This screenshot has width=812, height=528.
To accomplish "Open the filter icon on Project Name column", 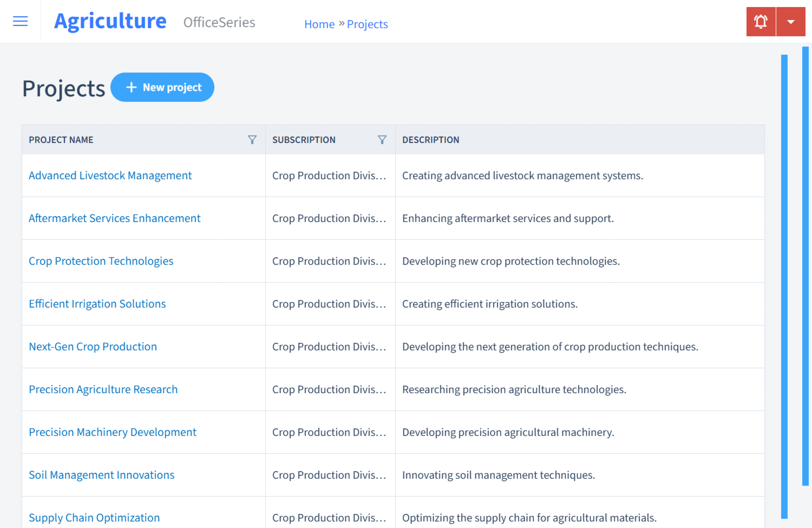I will [252, 140].
